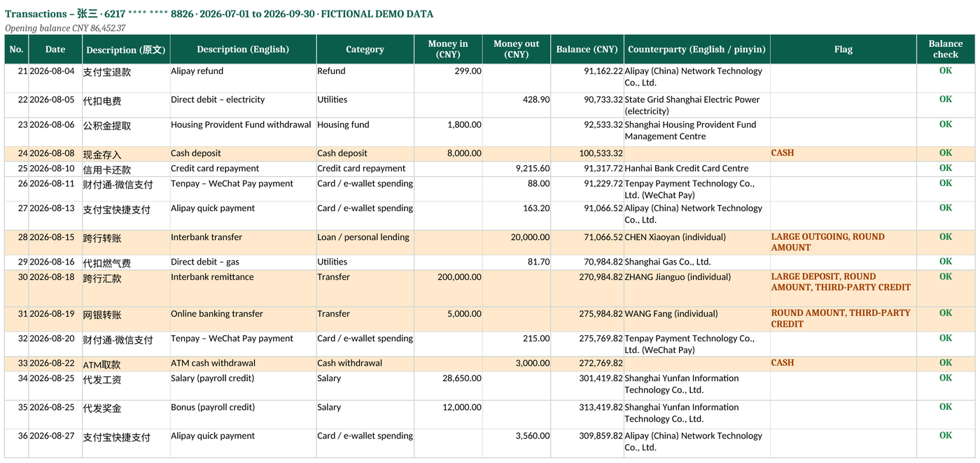The image size is (980, 463).
Task: Click the Transactions title heading
Action: pyautogui.click(x=219, y=13)
